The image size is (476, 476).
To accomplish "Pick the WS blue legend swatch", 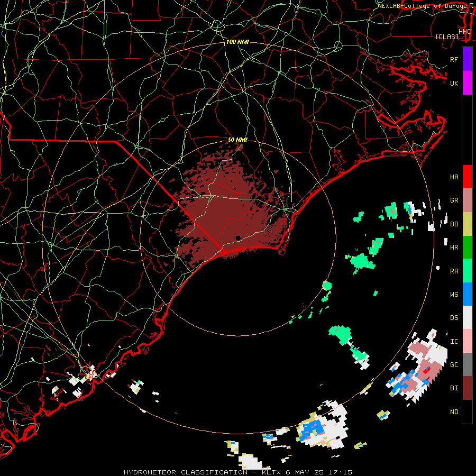I will [467, 294].
